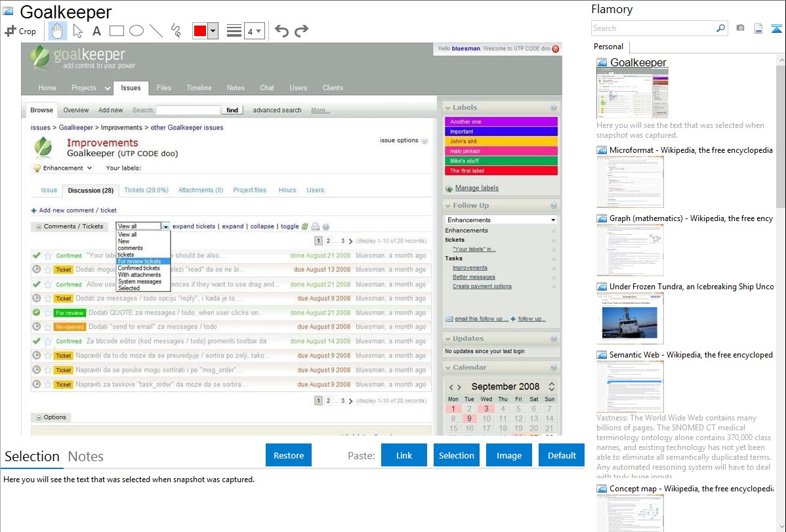
Task: Star the 'Napraviti da se poruke' ticket
Action: point(48,371)
